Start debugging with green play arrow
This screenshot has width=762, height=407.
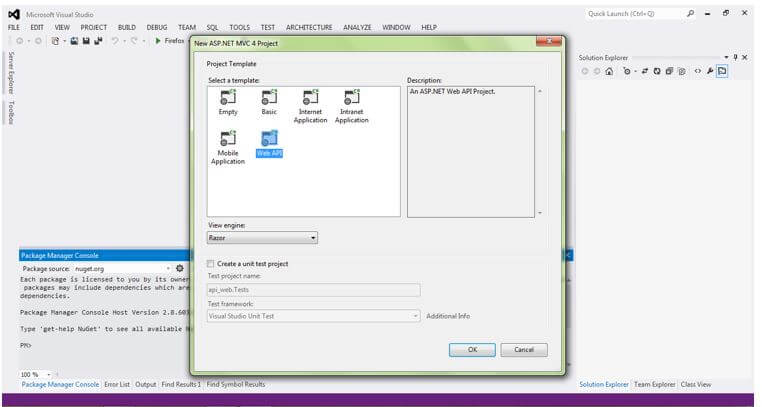coord(157,41)
